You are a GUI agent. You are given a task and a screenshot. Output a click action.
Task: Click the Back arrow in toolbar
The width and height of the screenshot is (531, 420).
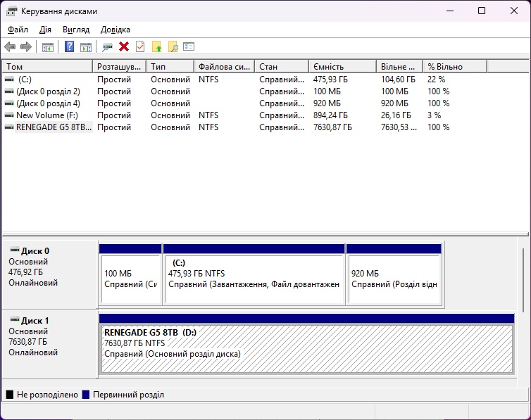(x=10, y=47)
